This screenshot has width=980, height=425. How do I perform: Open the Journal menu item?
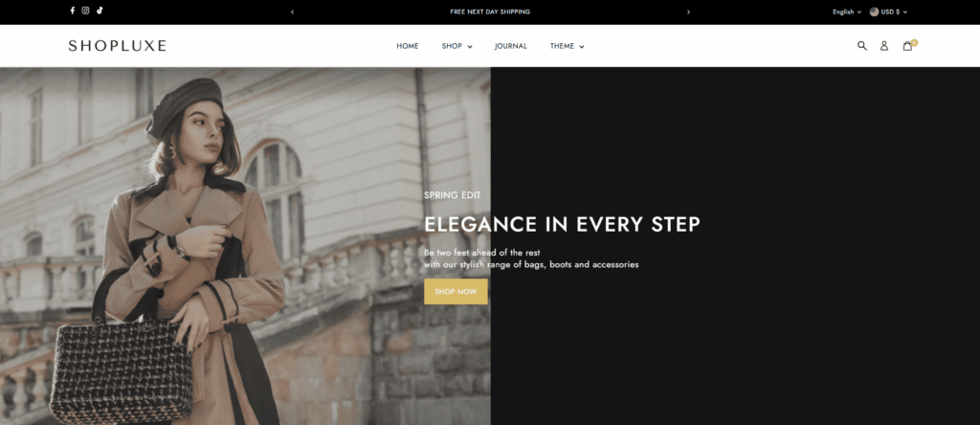(511, 46)
